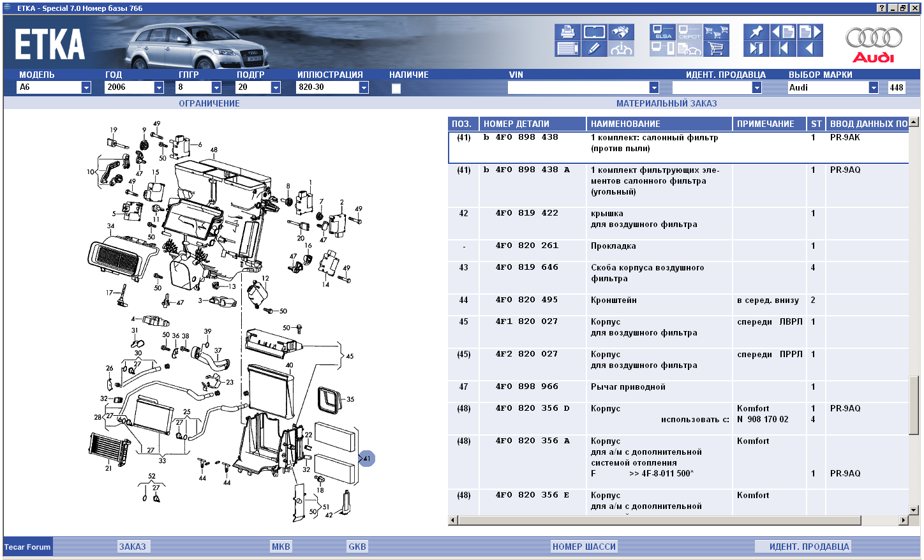Click the GKB button at bottom
Screen dimensions: 924x560
pyautogui.click(x=357, y=547)
